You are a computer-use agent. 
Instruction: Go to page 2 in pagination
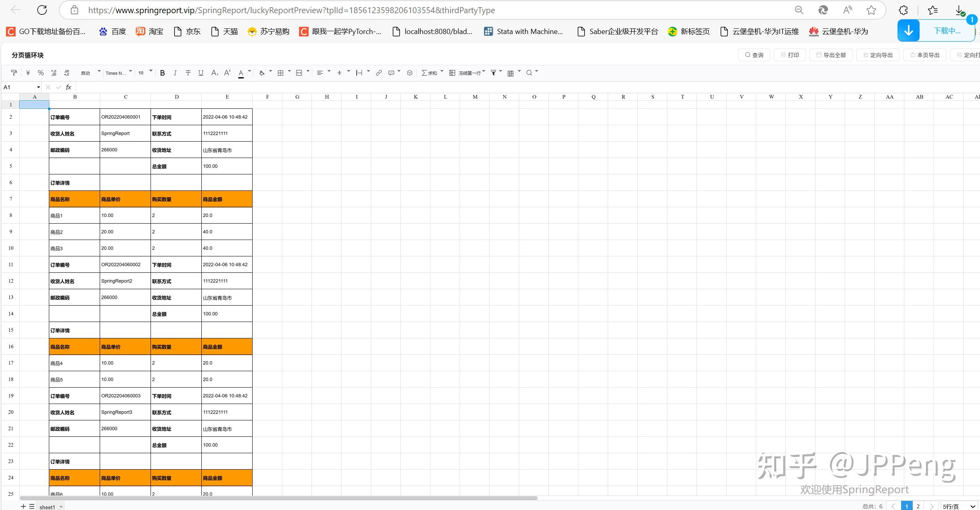[x=918, y=506]
